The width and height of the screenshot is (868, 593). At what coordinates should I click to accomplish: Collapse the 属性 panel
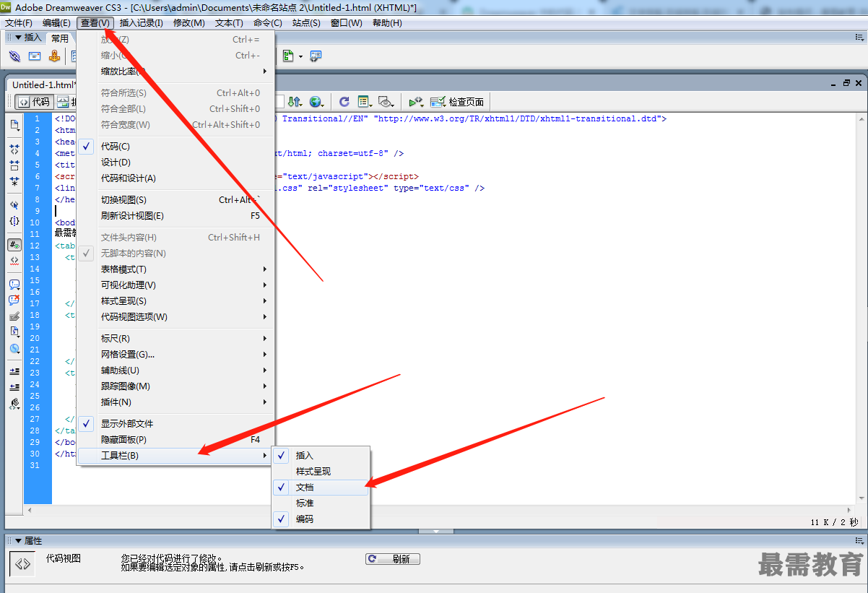pos(18,540)
